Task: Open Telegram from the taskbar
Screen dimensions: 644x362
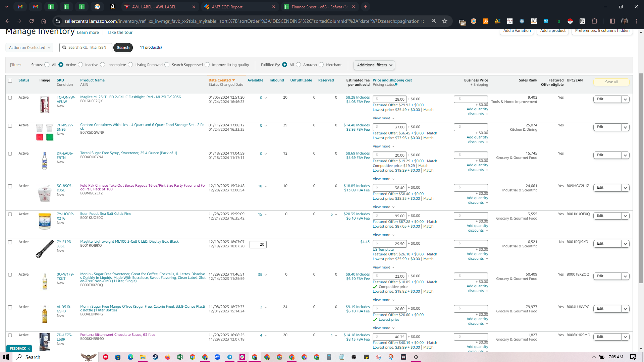Action: coord(230,357)
